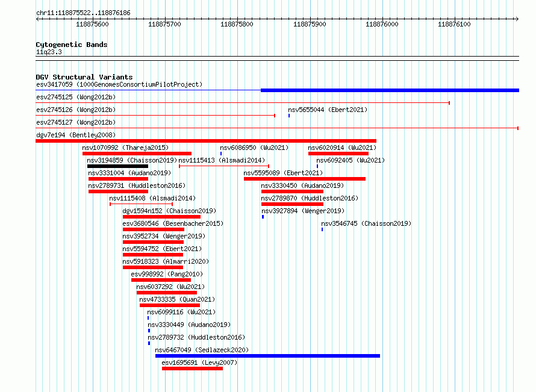Select nsv3331004 (Audano2019) label
This screenshot has width=536, height=392.
click(129, 173)
